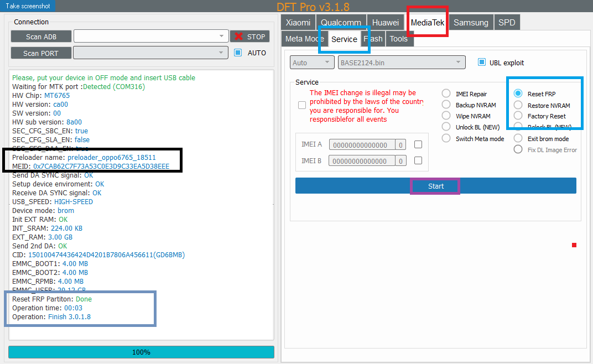
Task: Open the Service sub-tab
Action: (344, 39)
